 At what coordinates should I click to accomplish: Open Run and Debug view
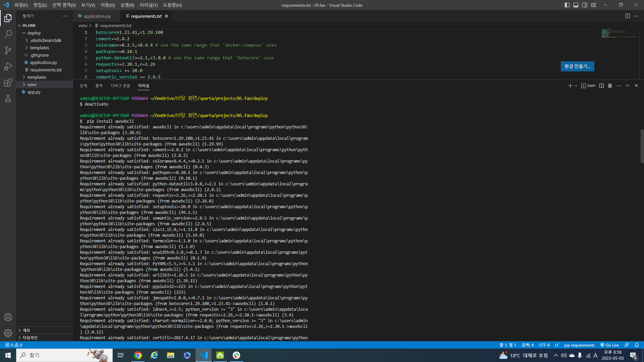tap(8, 66)
